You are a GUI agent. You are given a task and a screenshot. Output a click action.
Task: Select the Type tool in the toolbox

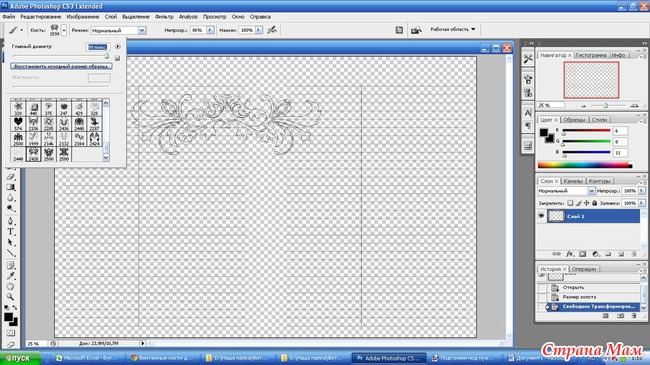(11, 231)
